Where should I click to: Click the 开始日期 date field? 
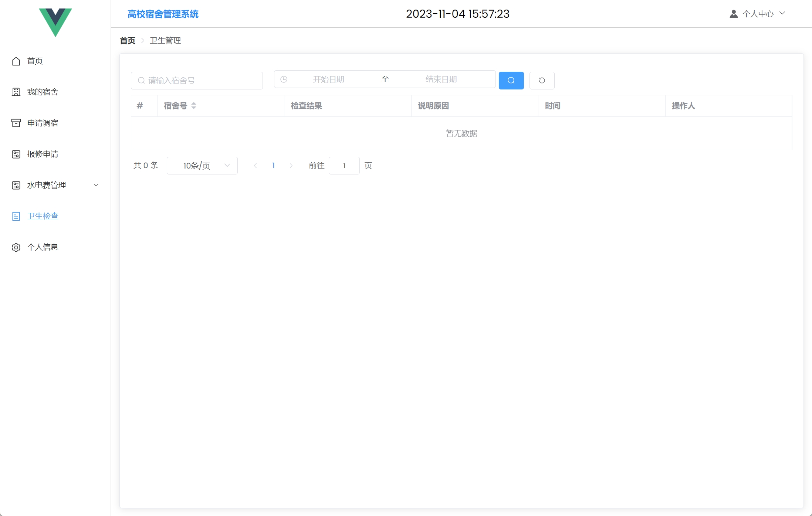[x=328, y=79]
